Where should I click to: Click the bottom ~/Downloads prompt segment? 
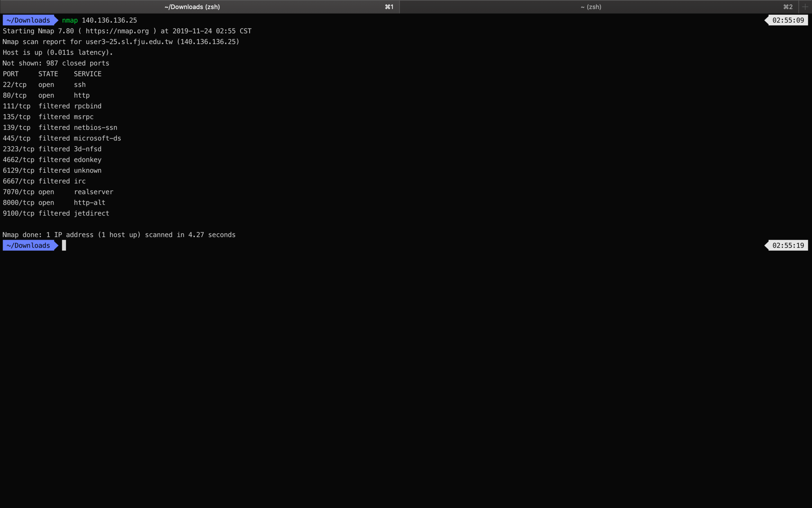coord(28,245)
